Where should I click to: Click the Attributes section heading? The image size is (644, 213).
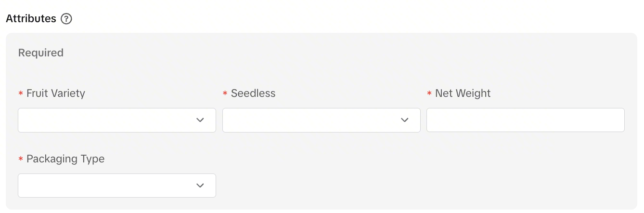pos(31,19)
